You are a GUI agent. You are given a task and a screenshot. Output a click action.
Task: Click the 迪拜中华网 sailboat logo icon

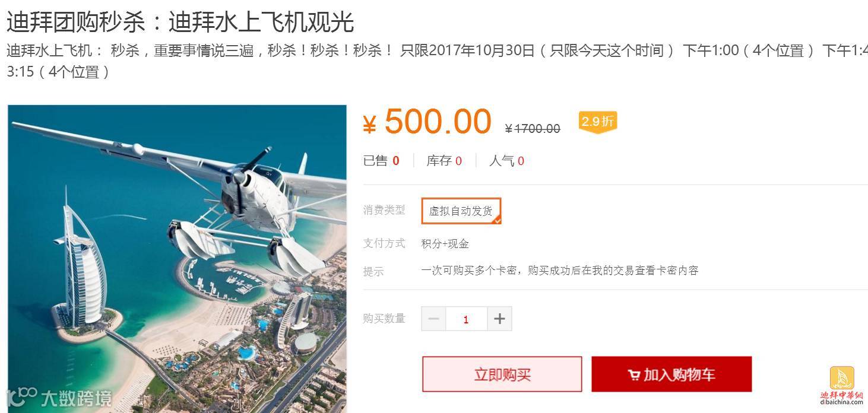(x=841, y=378)
